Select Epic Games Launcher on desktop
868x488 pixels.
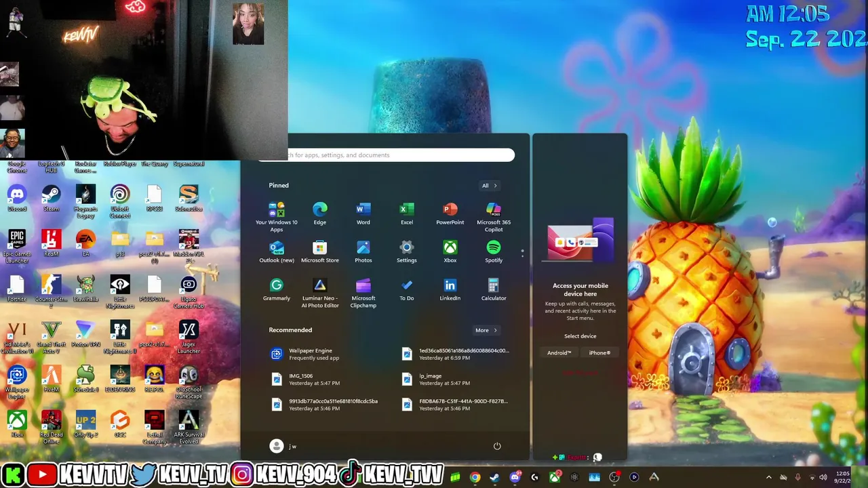click(x=17, y=247)
